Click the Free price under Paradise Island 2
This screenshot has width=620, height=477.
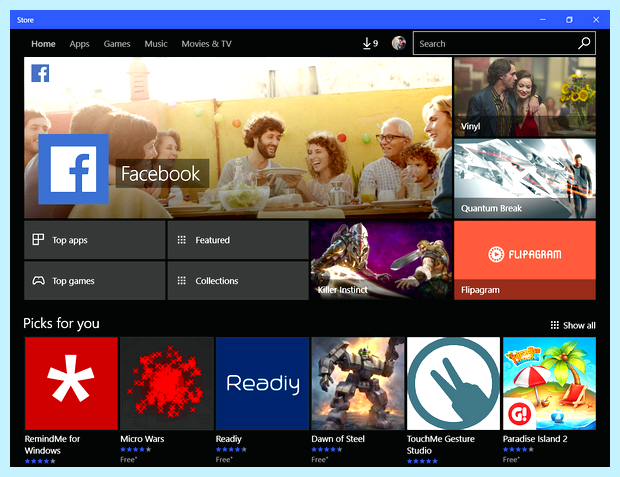(511, 460)
